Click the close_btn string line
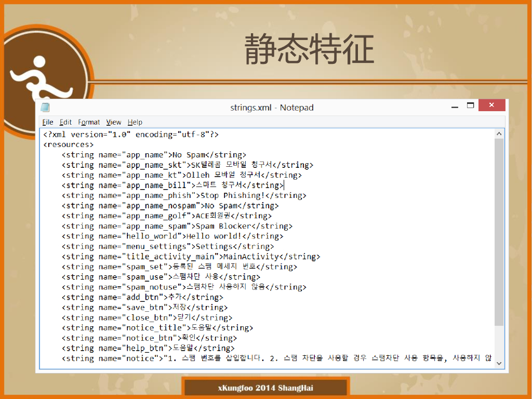Viewport: 532px width, 399px height. point(147,318)
